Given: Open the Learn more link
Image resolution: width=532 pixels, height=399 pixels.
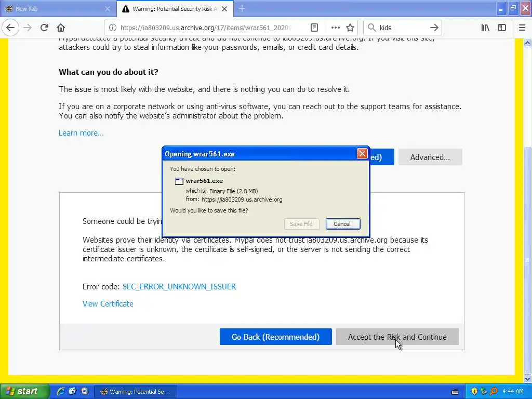Looking at the screenshot, I should pyautogui.click(x=81, y=133).
